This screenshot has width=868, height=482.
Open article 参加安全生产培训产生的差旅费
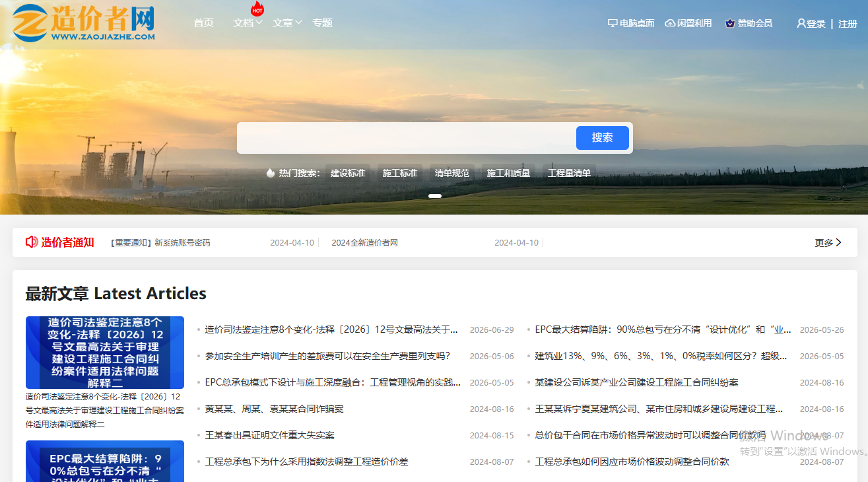coord(327,356)
